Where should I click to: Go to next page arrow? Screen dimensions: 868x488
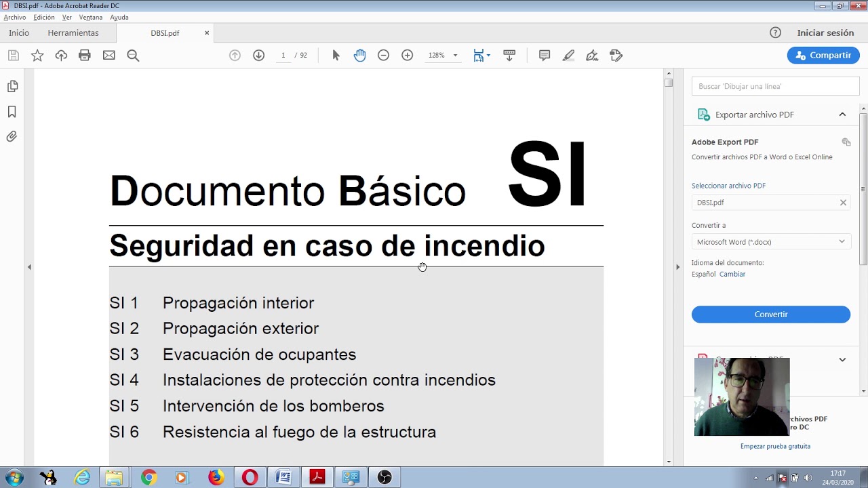coord(258,56)
